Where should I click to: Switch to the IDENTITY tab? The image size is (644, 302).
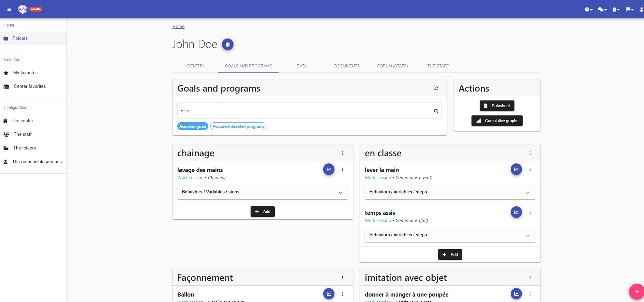(195, 66)
